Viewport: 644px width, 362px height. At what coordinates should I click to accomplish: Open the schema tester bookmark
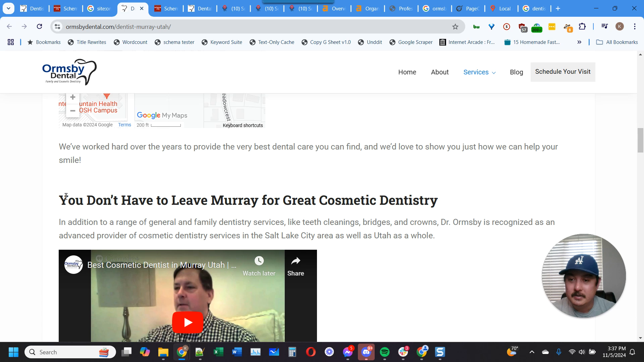(x=174, y=42)
